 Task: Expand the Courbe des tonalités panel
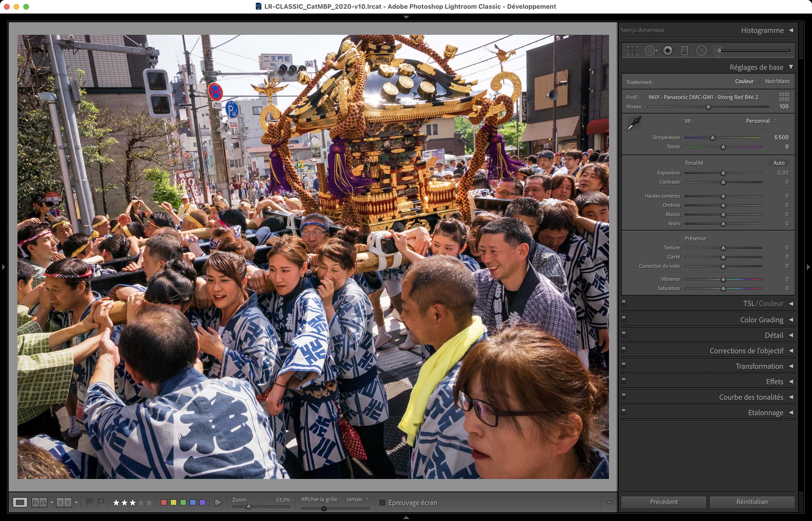[751, 397]
